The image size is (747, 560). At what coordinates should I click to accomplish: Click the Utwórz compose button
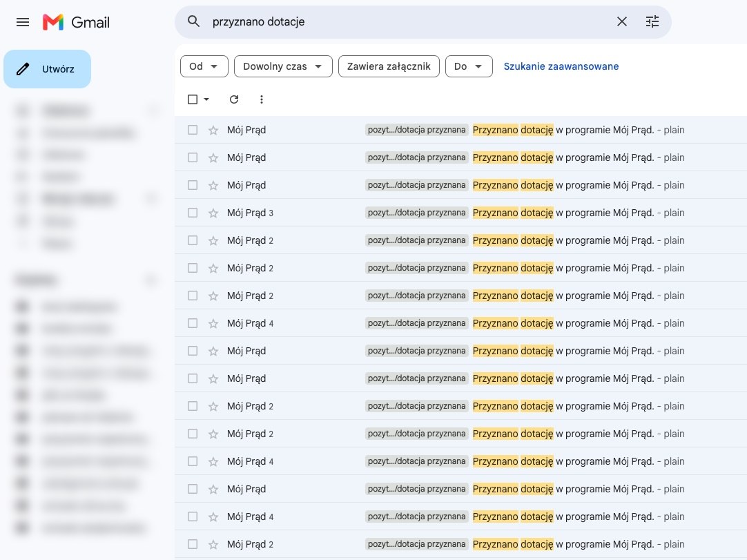(47, 69)
